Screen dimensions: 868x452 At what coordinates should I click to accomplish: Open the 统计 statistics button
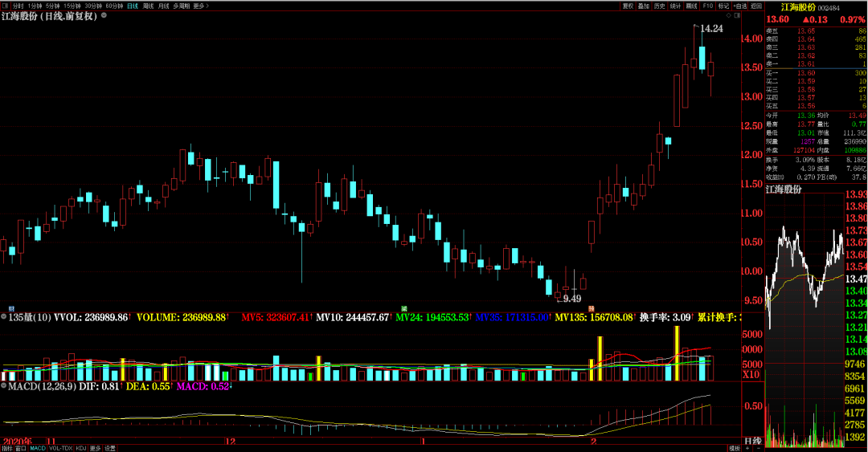pos(675,6)
